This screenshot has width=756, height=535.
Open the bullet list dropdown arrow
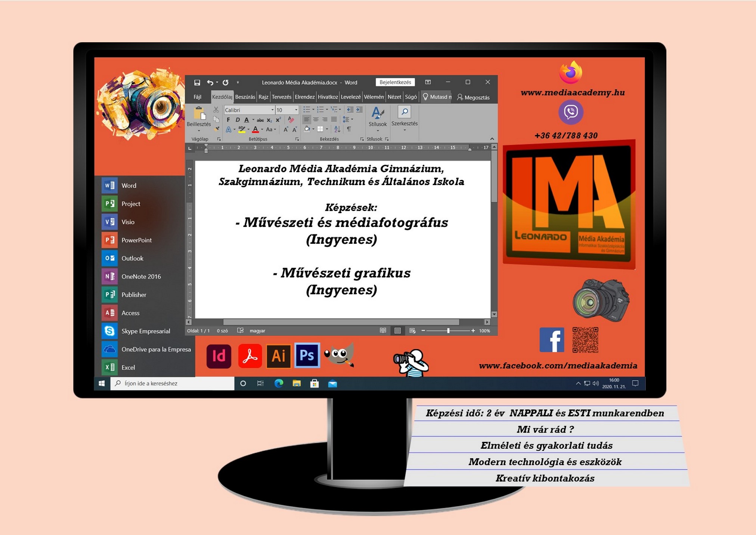tap(313, 110)
